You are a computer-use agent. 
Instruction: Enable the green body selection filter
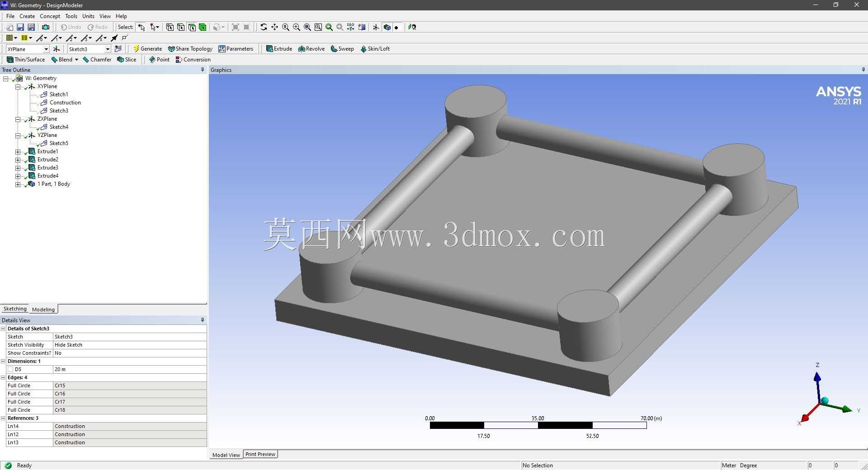tap(203, 27)
